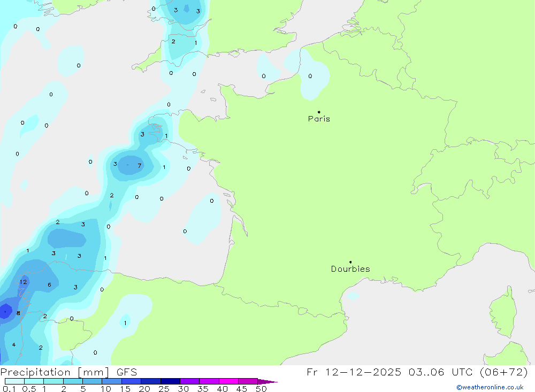Pick the 30–35 mm legend swatch
The image size is (535, 392).
pyautogui.click(x=190, y=381)
